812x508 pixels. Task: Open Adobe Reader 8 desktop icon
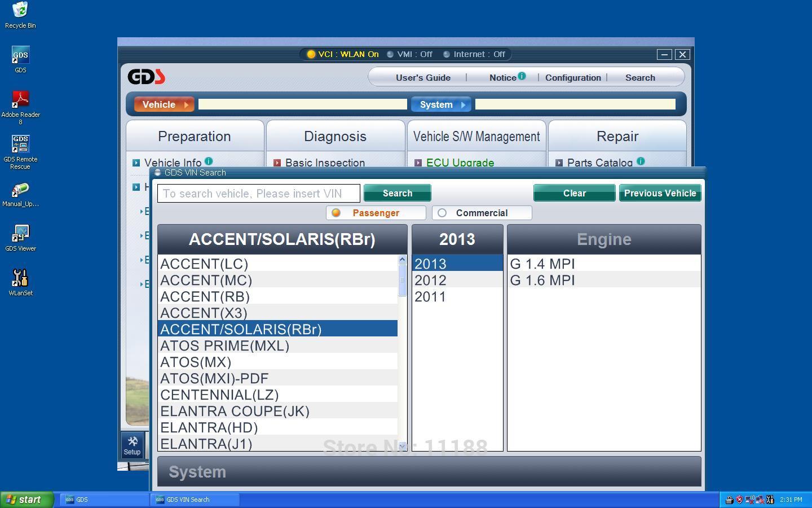click(20, 107)
